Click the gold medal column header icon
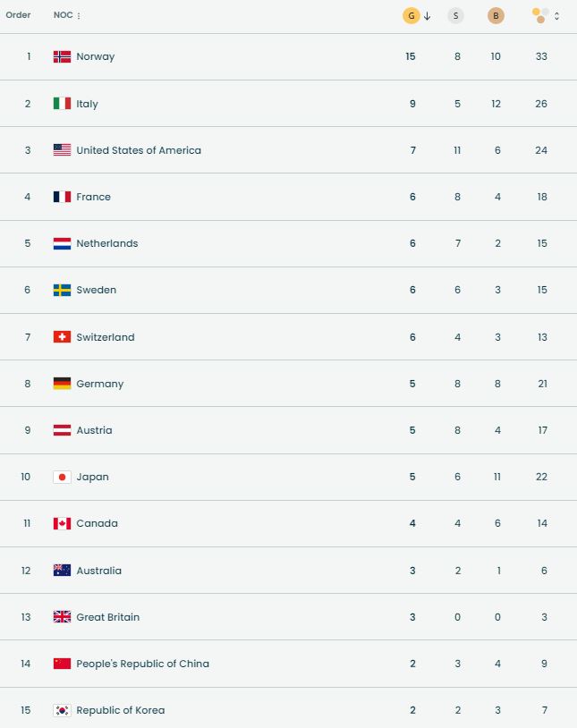Image resolution: width=577 pixels, height=728 pixels. [x=411, y=15]
